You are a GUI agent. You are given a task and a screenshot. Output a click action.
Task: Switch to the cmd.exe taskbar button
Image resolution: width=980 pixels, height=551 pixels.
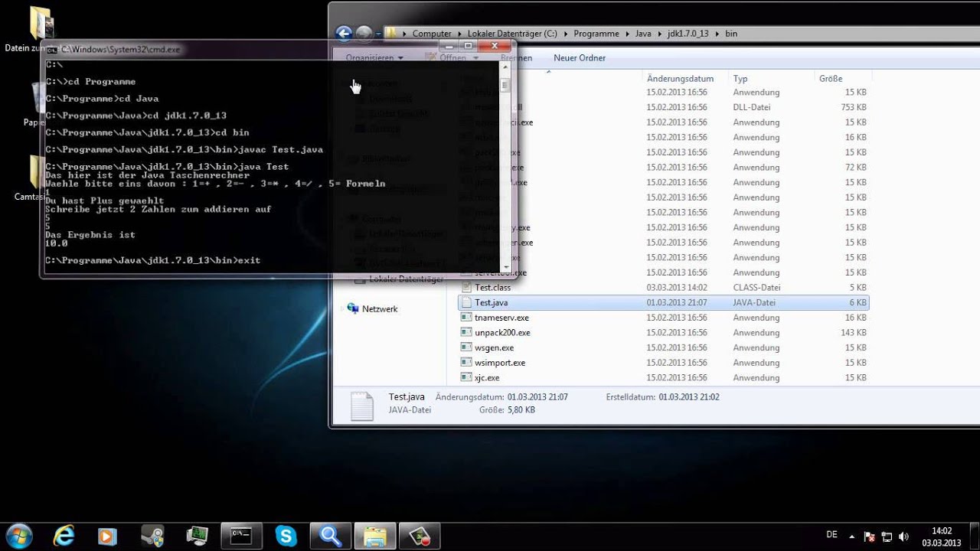[x=241, y=535]
